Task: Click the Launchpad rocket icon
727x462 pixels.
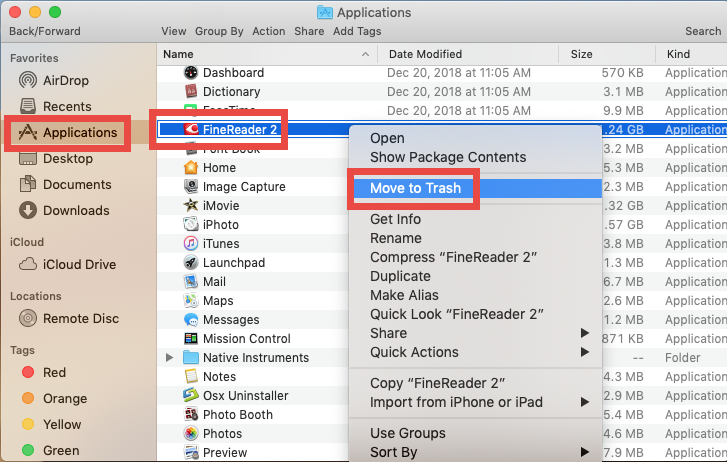Action: [191, 263]
